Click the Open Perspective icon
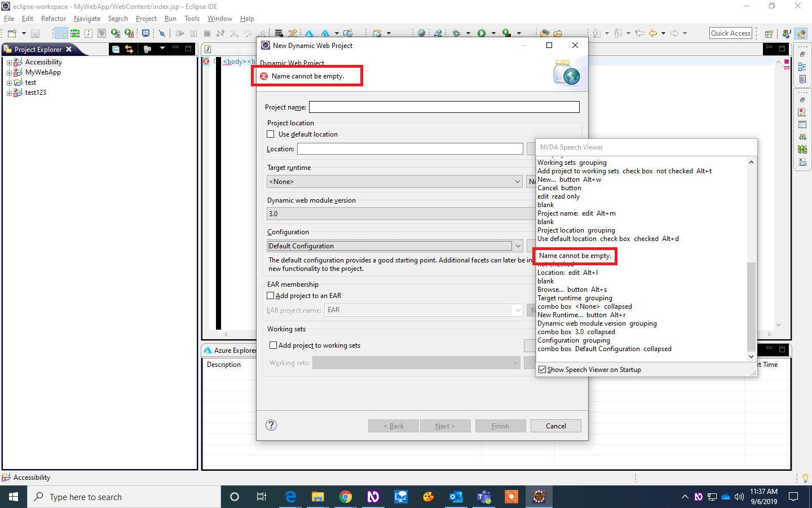Image resolution: width=812 pixels, height=508 pixels. tap(769, 33)
